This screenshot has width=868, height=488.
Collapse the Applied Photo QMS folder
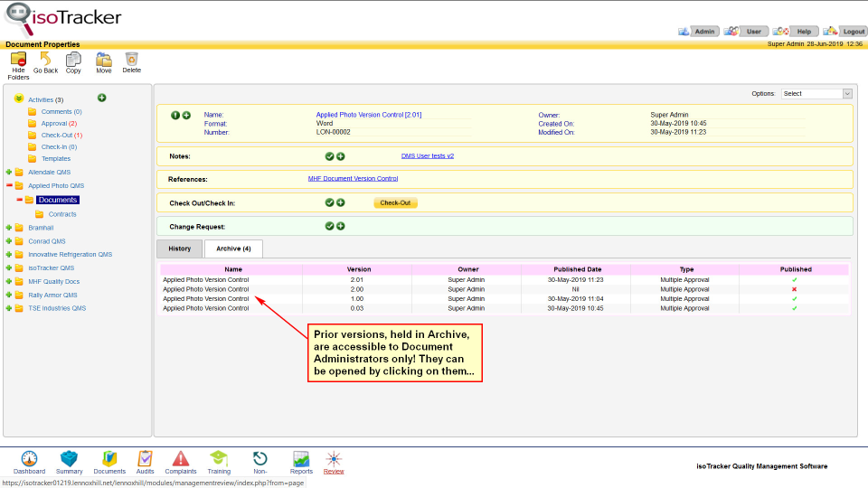(x=9, y=185)
